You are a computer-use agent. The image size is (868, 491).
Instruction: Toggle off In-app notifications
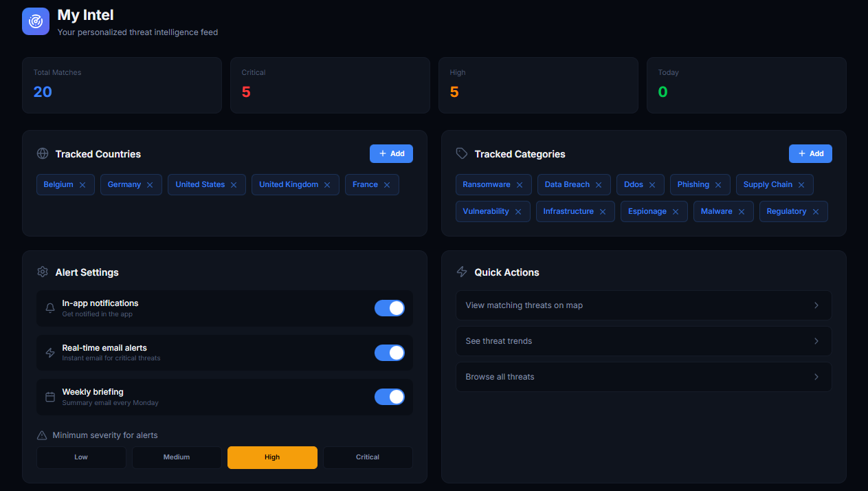point(390,308)
